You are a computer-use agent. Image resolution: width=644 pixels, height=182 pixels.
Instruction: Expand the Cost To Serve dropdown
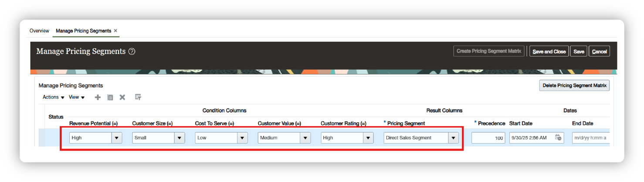coord(242,138)
